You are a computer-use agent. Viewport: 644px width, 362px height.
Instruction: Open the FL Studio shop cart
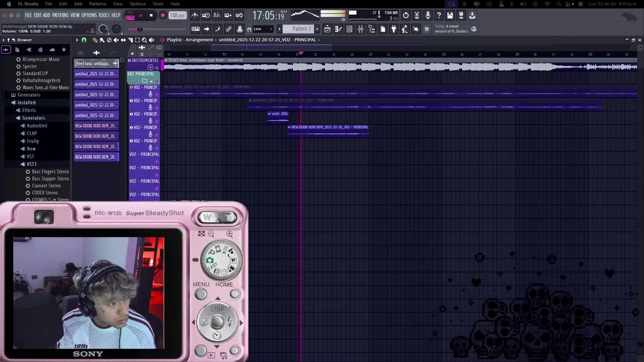click(427, 29)
